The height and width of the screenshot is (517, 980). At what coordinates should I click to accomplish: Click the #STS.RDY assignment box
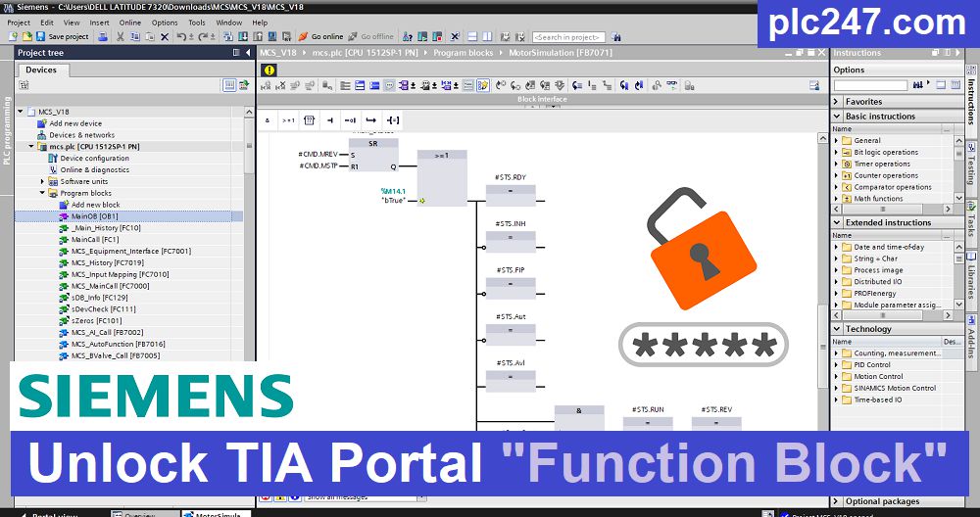[511, 195]
